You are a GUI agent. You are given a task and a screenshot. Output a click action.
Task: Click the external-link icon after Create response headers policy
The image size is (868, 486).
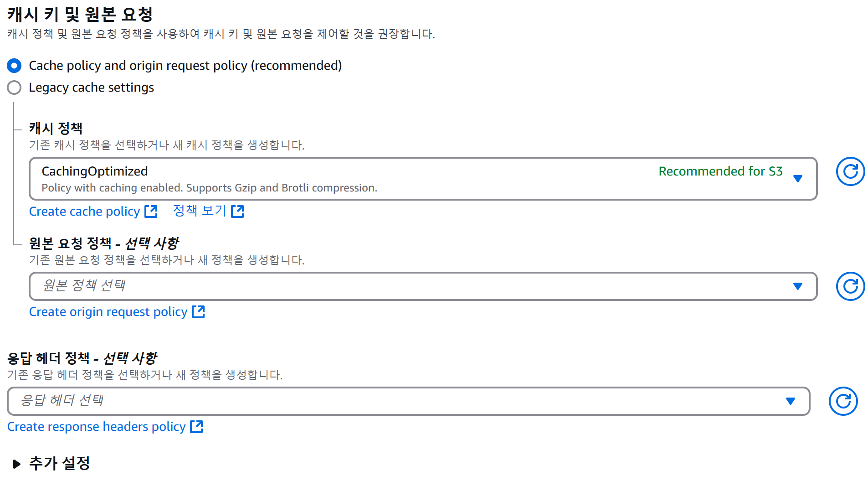click(197, 427)
